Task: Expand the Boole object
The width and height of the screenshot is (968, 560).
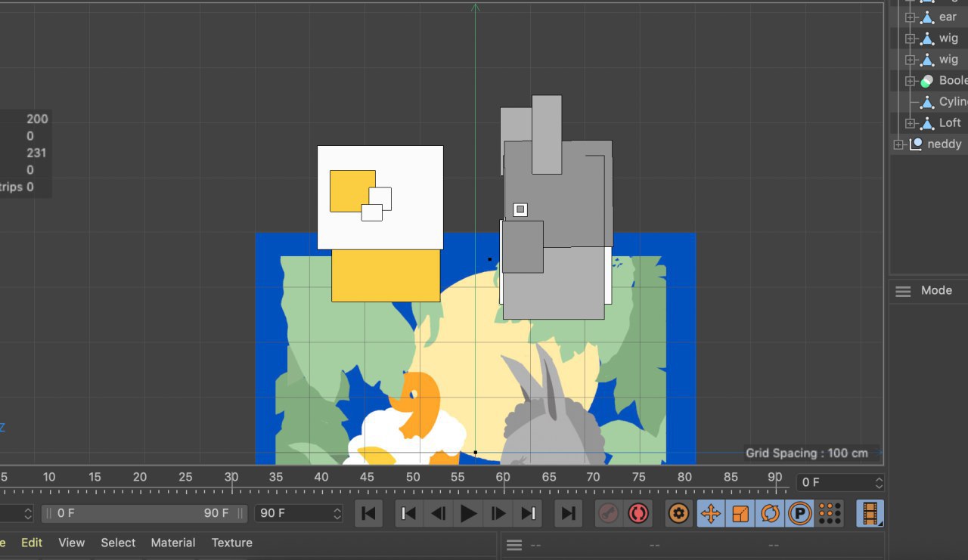Action: [911, 81]
